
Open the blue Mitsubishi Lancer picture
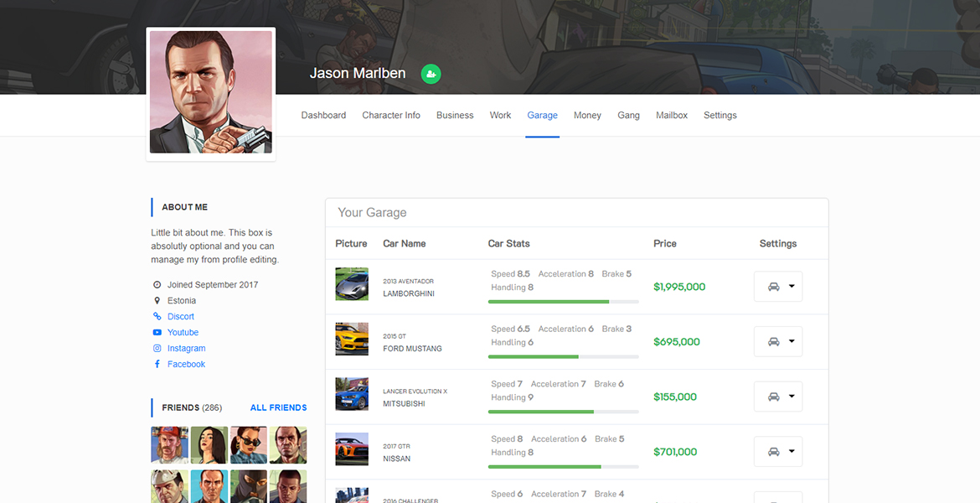[352, 394]
